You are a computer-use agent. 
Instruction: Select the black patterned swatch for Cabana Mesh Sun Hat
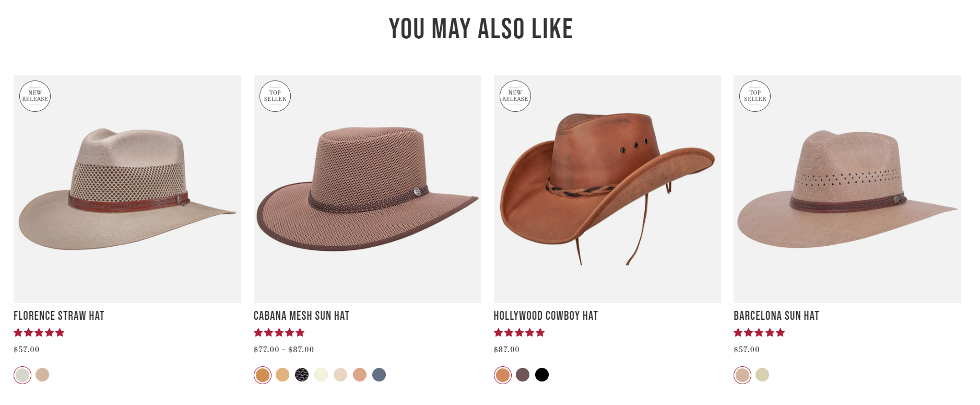[x=302, y=375]
